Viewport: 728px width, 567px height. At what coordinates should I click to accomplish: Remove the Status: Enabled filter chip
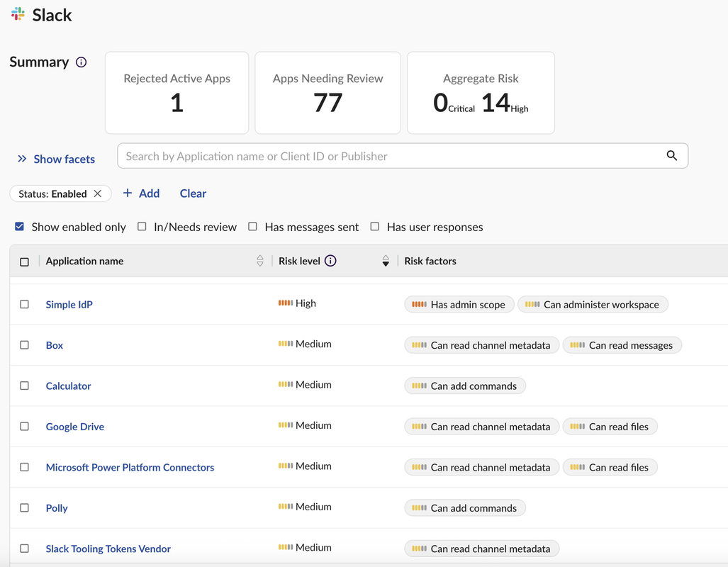click(98, 193)
